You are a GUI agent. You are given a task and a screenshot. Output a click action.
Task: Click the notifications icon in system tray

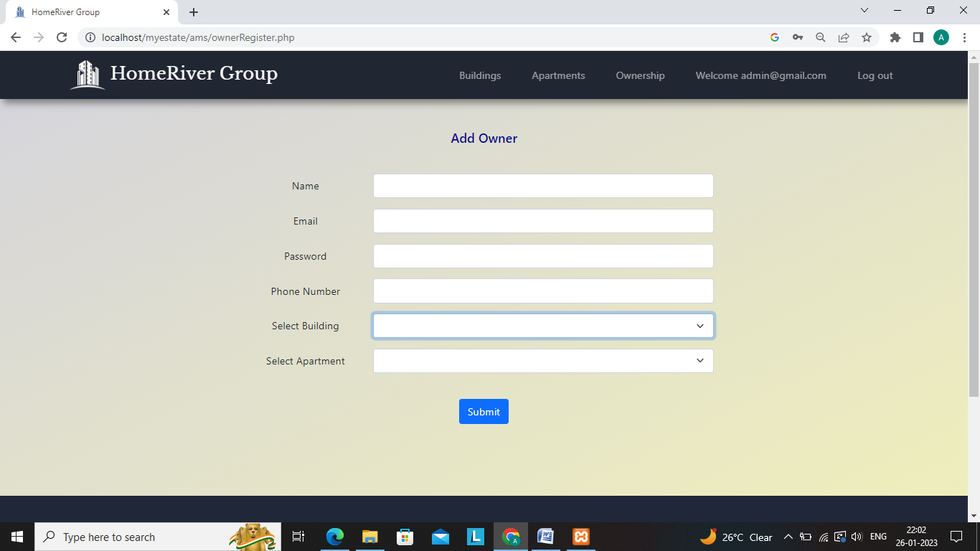pyautogui.click(x=956, y=536)
